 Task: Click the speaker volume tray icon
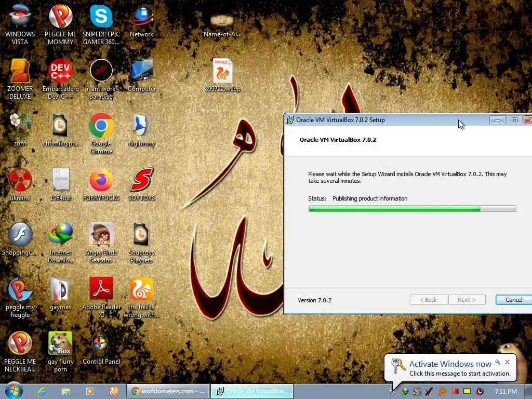480,392
